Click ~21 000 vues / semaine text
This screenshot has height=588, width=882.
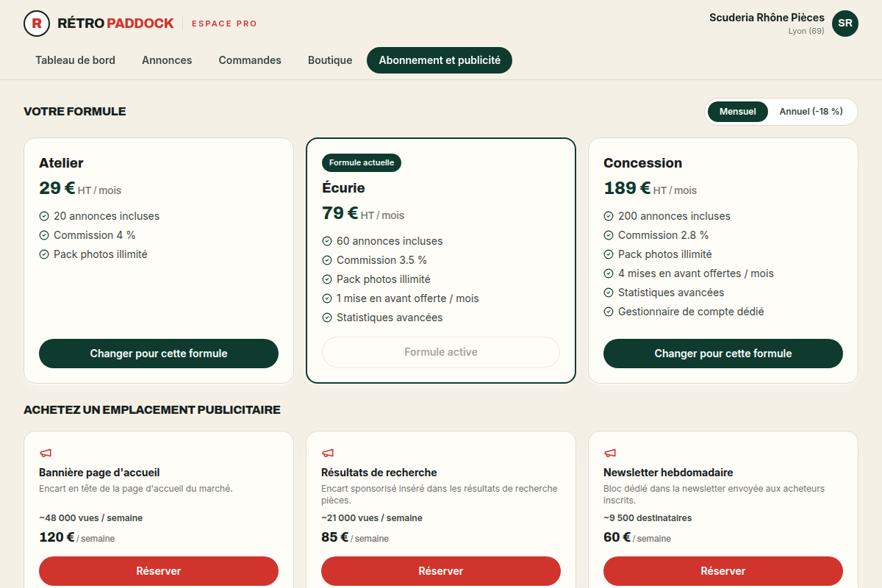[x=372, y=518]
